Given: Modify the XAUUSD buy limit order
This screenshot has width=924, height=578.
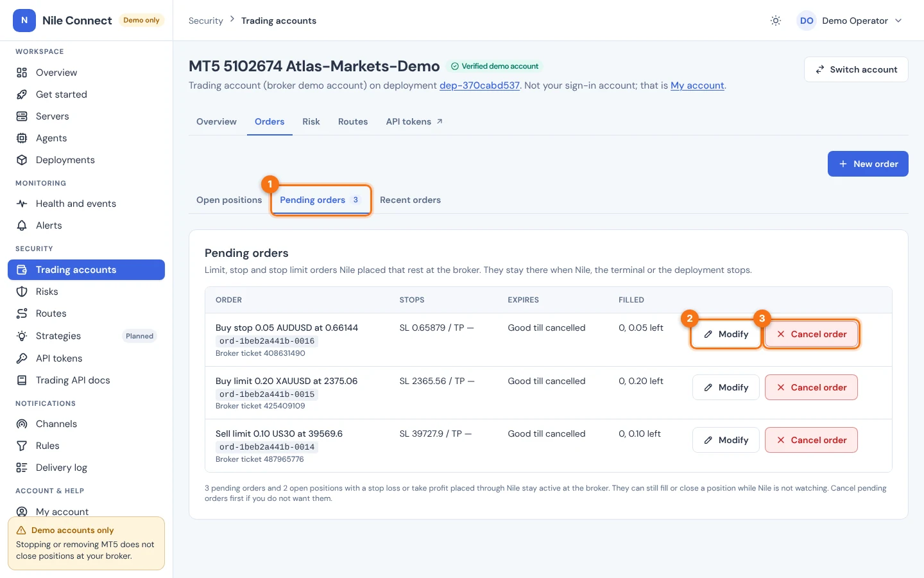Looking at the screenshot, I should (726, 387).
